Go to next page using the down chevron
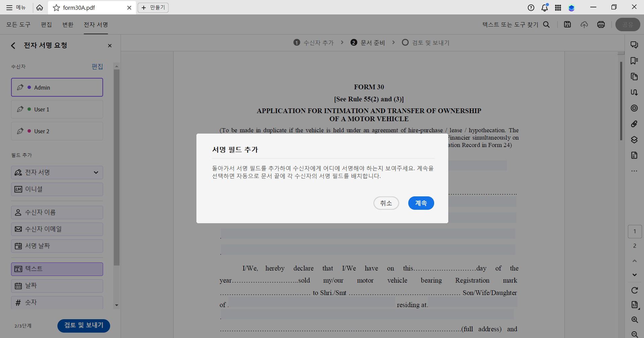 click(634, 275)
